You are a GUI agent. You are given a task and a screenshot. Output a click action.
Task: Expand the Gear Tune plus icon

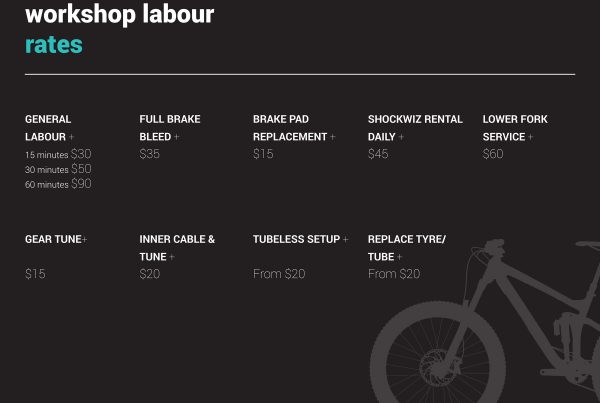point(85,240)
